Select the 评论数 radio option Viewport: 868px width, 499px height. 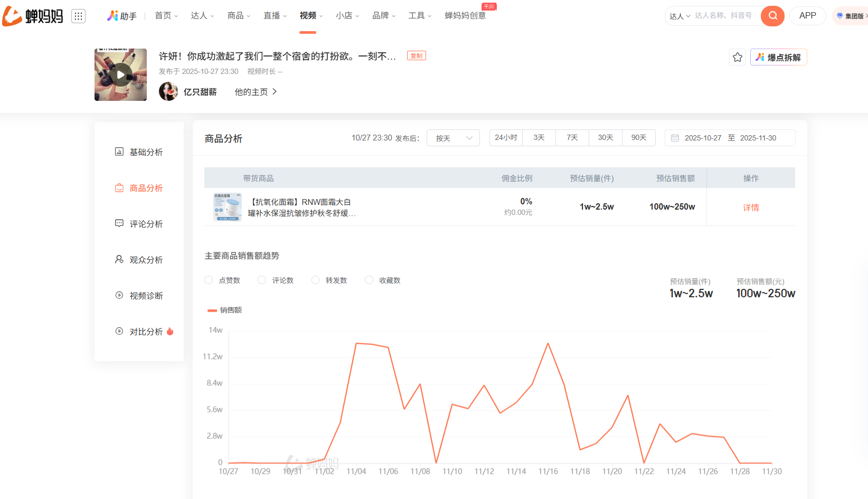[x=262, y=280]
